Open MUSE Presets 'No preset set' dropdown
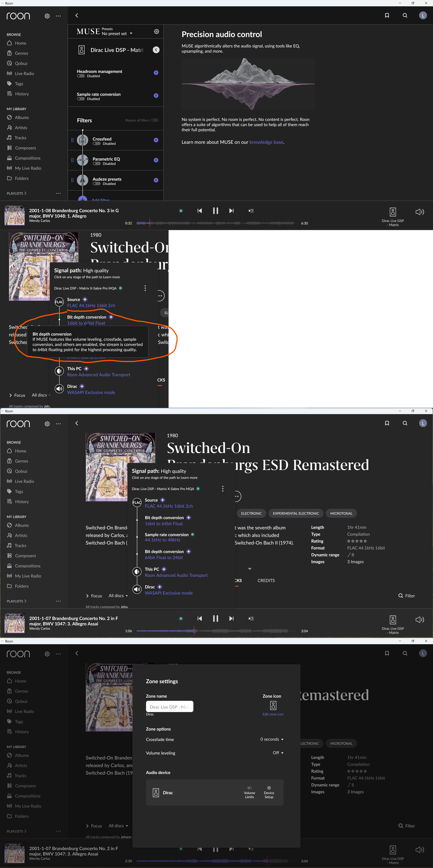 click(x=117, y=34)
